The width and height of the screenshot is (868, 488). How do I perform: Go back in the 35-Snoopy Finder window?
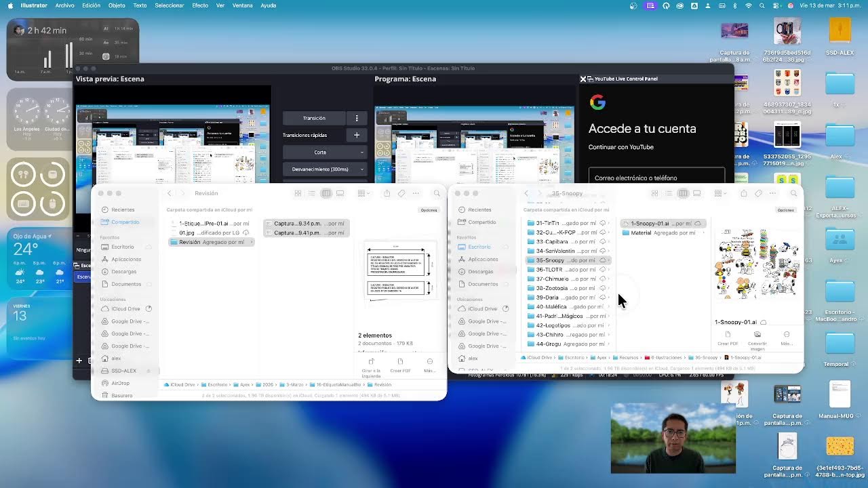(x=526, y=193)
